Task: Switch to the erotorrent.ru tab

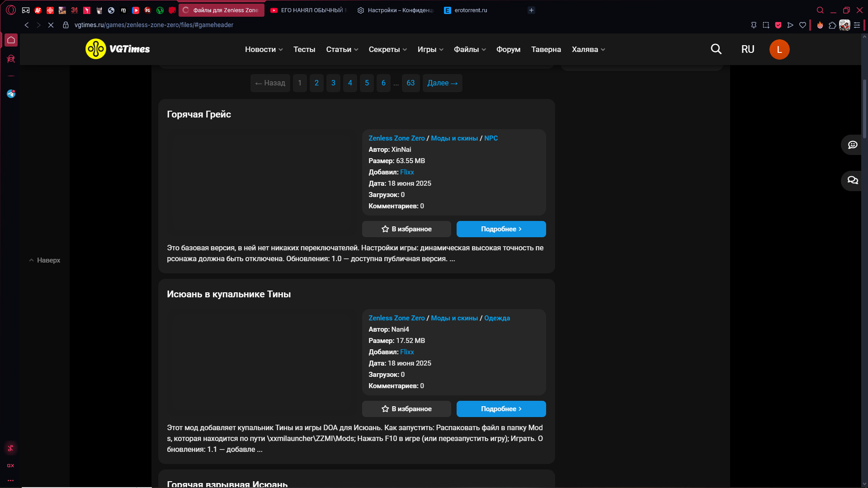Action: pos(470,10)
